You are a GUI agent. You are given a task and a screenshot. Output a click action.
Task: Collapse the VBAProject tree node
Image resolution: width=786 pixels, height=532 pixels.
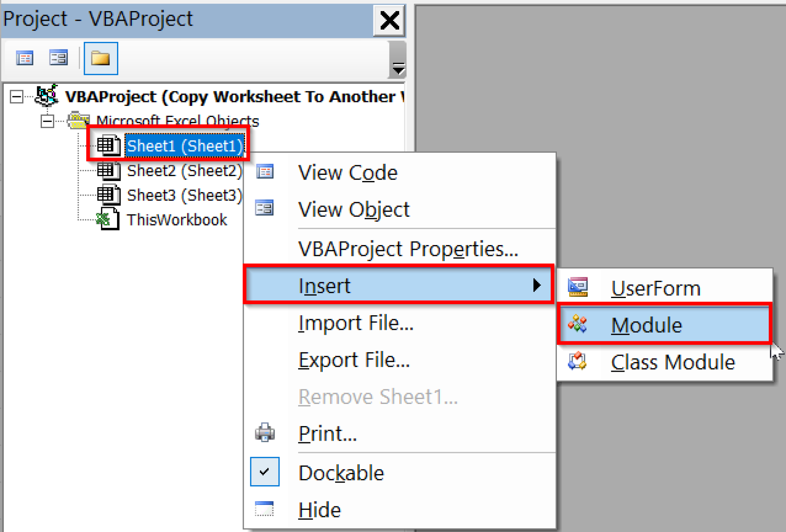pos(16,97)
